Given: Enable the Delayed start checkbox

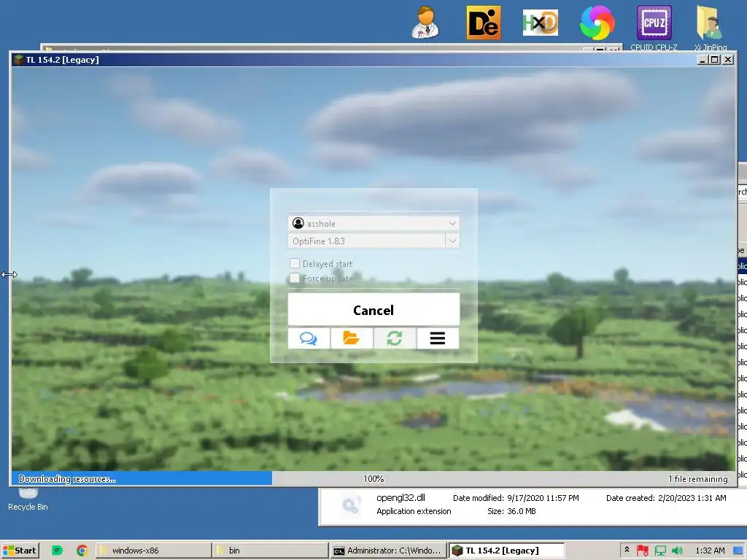Looking at the screenshot, I should [x=295, y=263].
